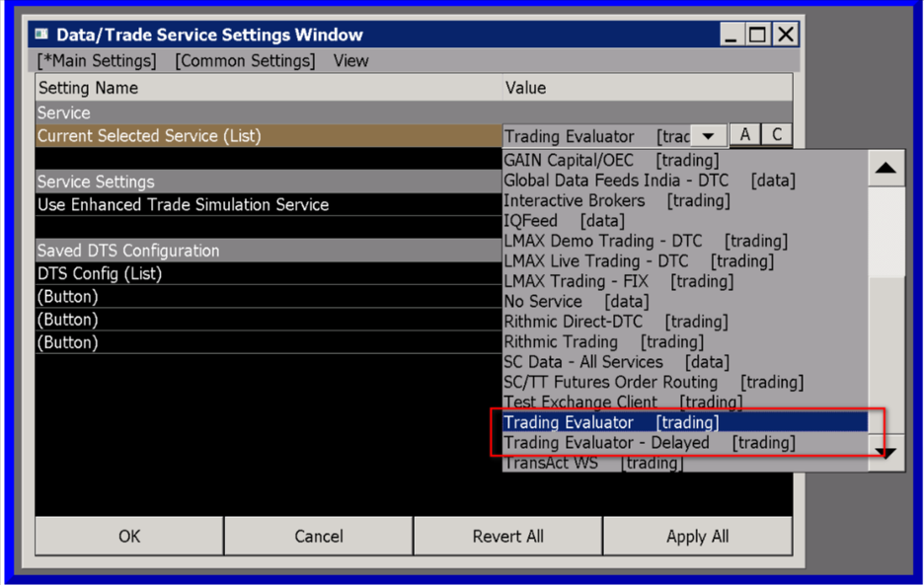This screenshot has width=924, height=586.
Task: Select the DTS Config (List) row
Action: [x=269, y=273]
